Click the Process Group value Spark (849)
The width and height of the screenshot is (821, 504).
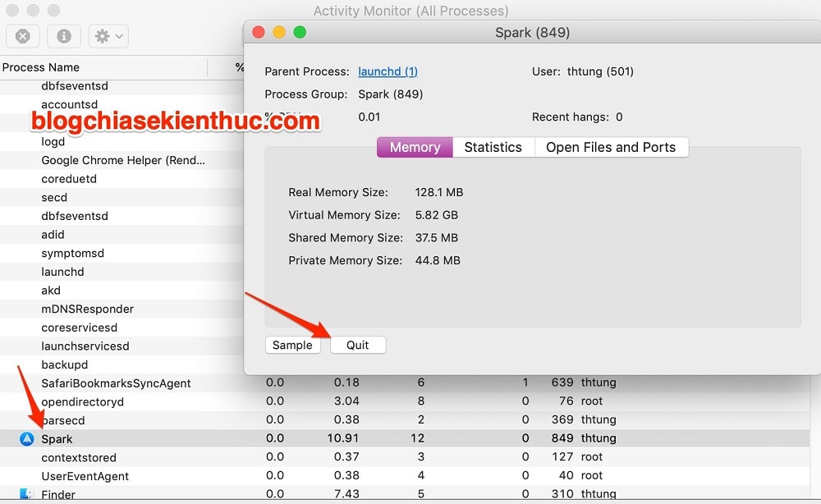point(391,94)
